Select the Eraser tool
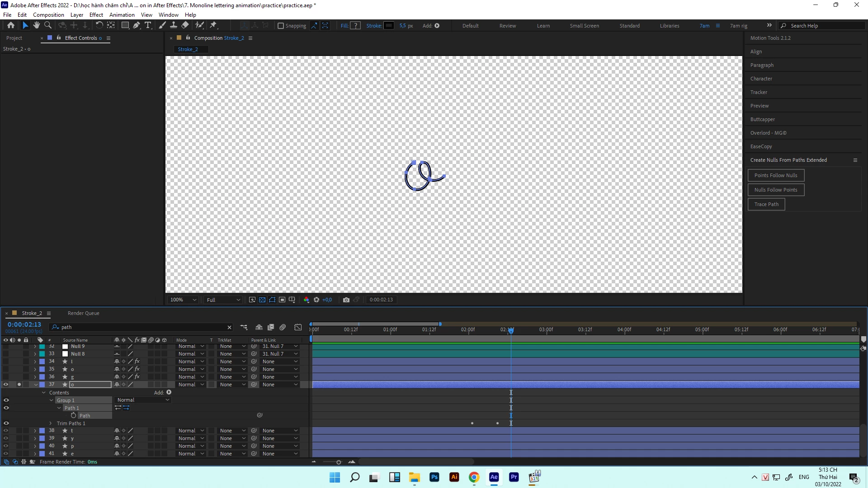The image size is (868, 488). pyautogui.click(x=185, y=25)
